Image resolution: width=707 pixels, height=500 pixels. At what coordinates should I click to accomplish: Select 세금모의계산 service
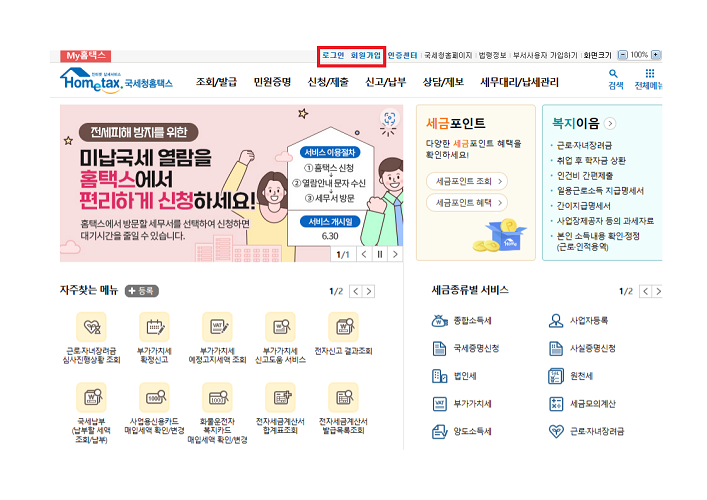pos(582,404)
